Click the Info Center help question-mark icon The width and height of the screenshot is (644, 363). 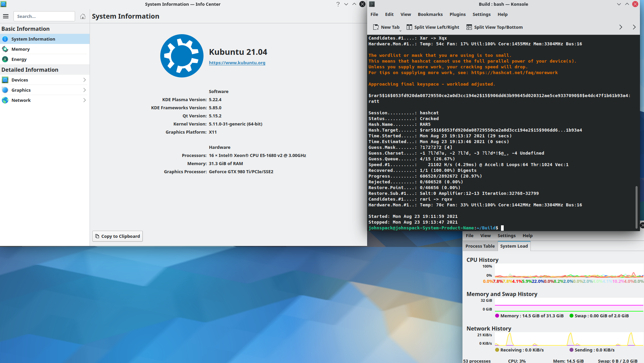(x=338, y=4)
